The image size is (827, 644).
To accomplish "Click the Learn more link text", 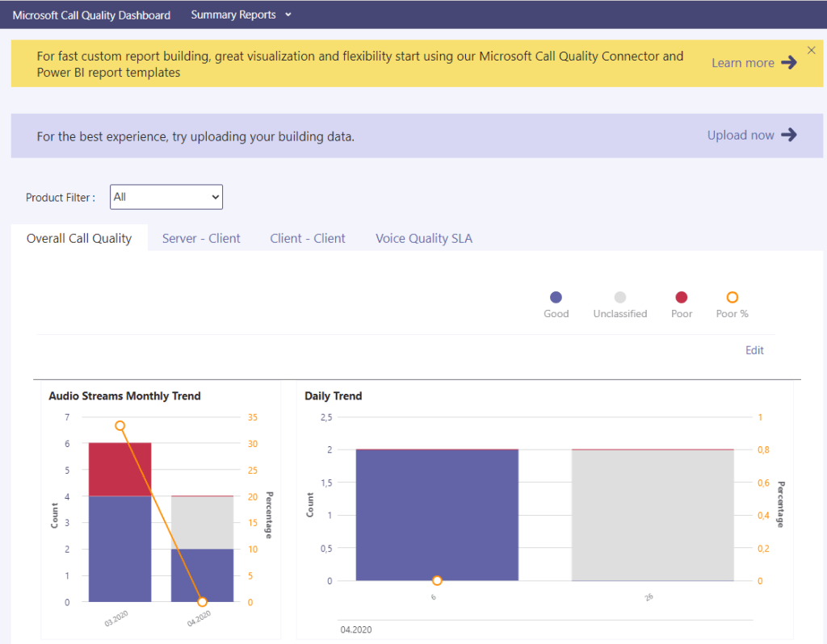I will (x=742, y=63).
